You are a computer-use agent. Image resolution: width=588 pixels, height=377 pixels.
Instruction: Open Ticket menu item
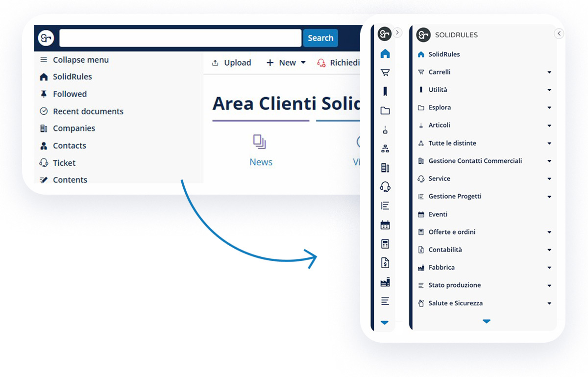point(58,163)
